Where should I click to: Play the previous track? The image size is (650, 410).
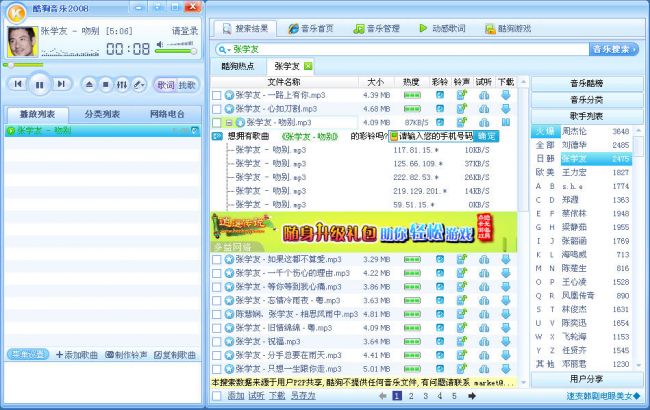click(18, 84)
